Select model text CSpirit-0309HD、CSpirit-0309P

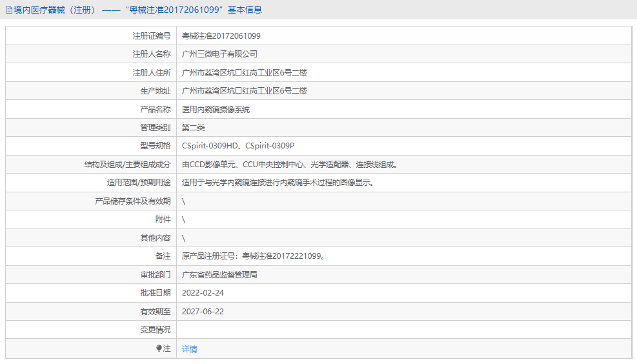pos(238,146)
